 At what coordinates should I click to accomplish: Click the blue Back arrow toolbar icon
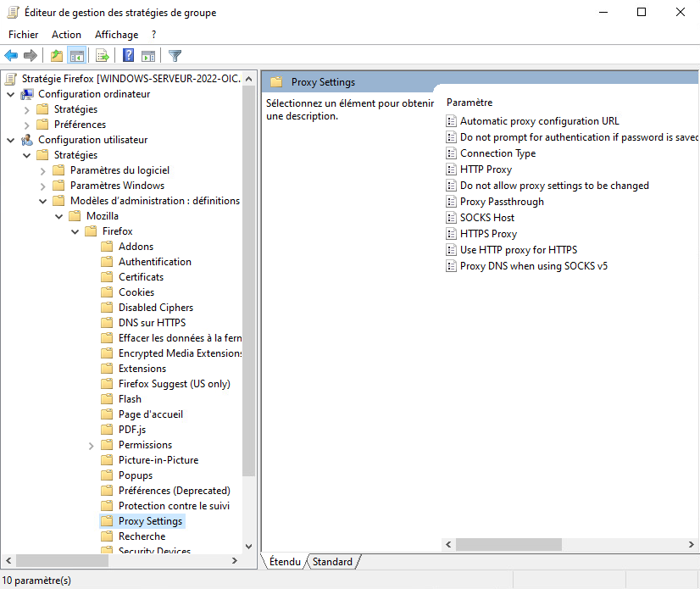tap(11, 56)
